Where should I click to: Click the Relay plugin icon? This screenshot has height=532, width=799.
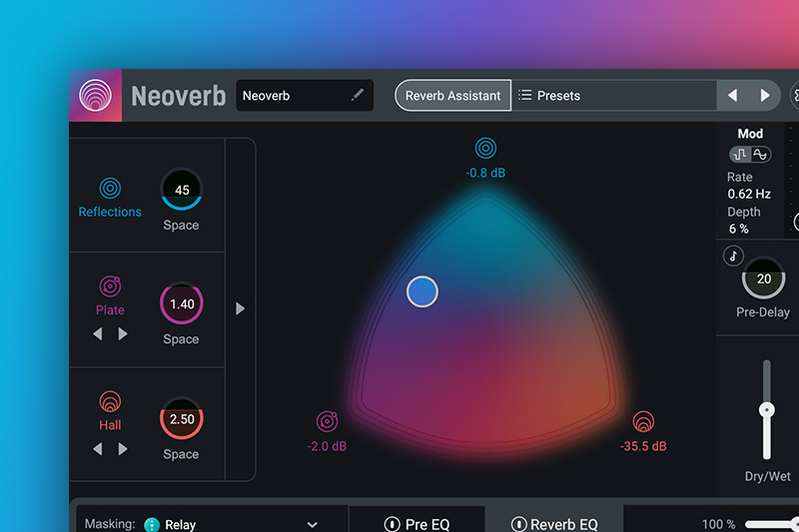pyautogui.click(x=152, y=524)
